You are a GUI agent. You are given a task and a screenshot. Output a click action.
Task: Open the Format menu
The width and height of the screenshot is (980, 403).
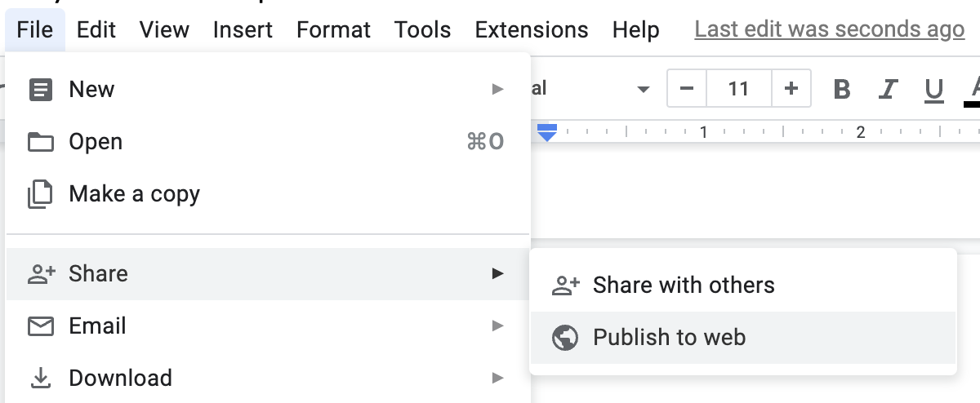[x=333, y=30]
